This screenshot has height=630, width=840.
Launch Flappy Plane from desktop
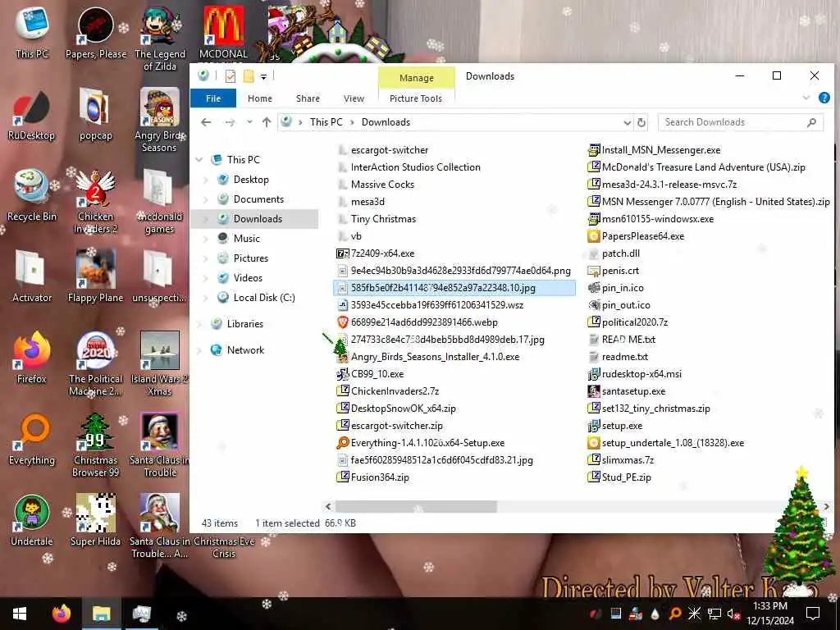point(96,277)
